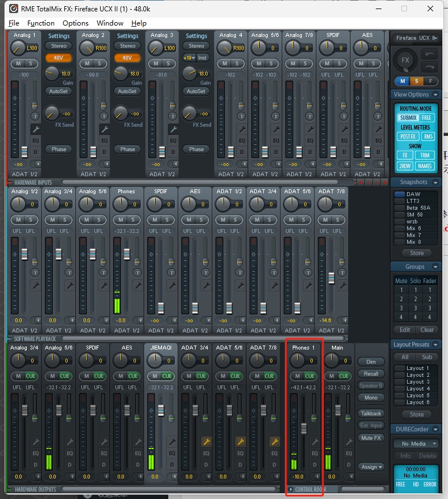This screenshot has height=499, width=448.
Task: Enable Mono in control room
Action: tap(371, 397)
